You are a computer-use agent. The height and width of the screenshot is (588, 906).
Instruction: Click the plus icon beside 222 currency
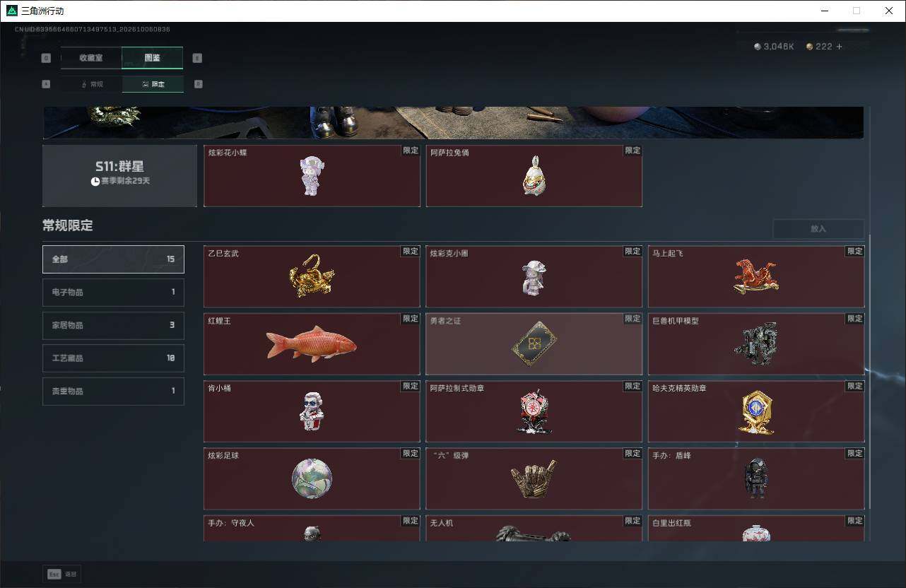point(840,47)
